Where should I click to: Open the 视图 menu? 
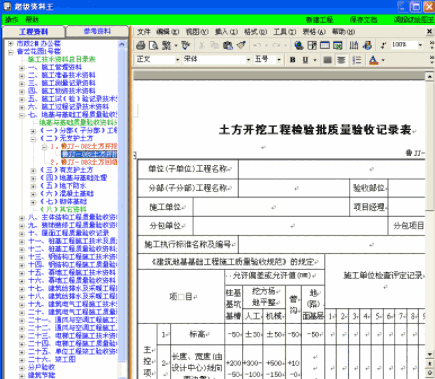[197, 32]
